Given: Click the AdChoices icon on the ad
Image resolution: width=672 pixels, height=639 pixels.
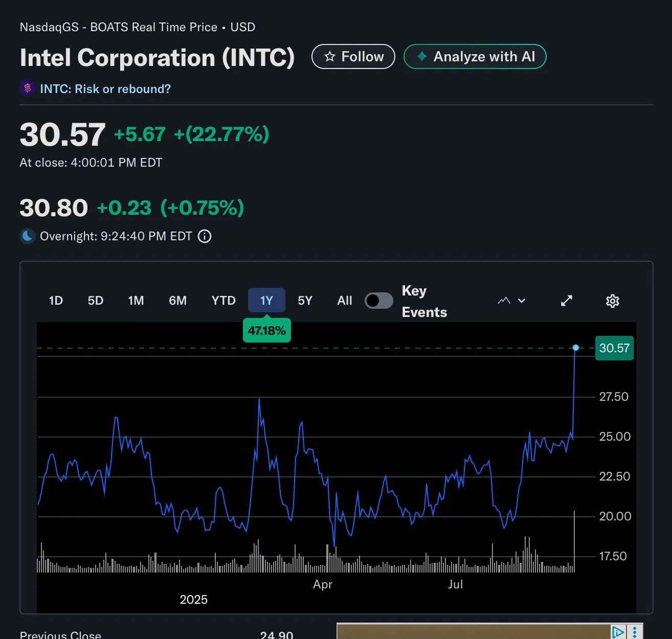Looking at the screenshot, I should click(x=618, y=632).
